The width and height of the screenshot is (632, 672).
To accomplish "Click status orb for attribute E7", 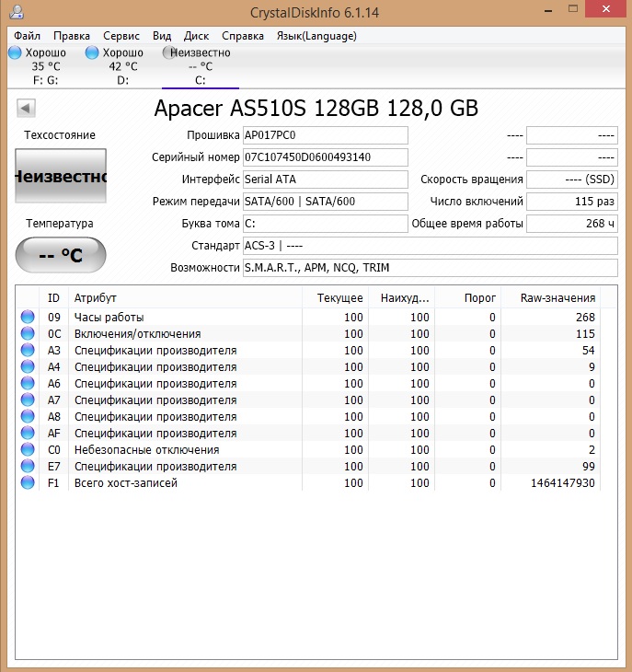I will [x=28, y=466].
